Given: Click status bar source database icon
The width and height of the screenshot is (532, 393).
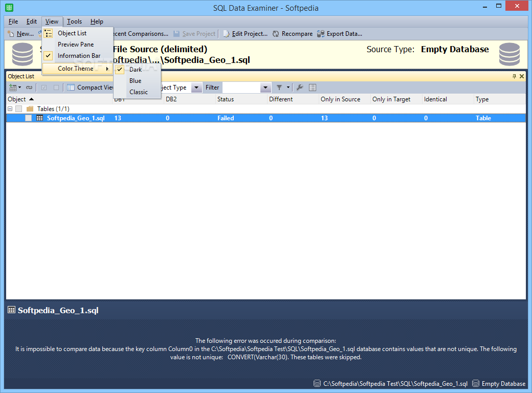Looking at the screenshot, I should (x=317, y=383).
